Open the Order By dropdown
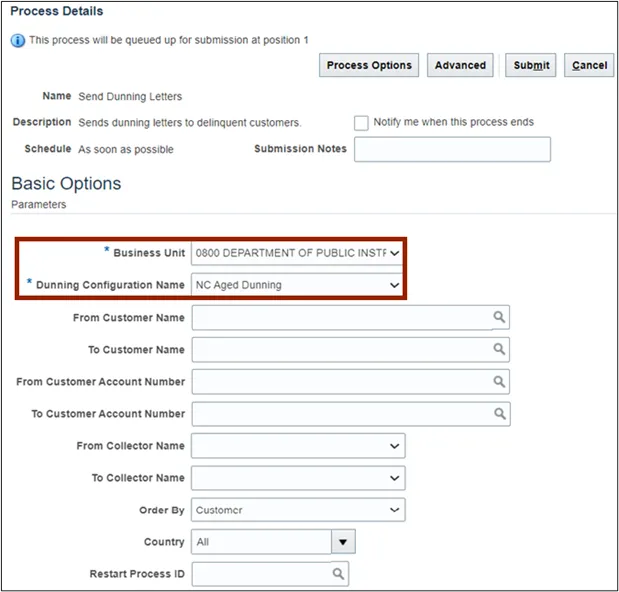This screenshot has width=619, height=592. tap(395, 510)
